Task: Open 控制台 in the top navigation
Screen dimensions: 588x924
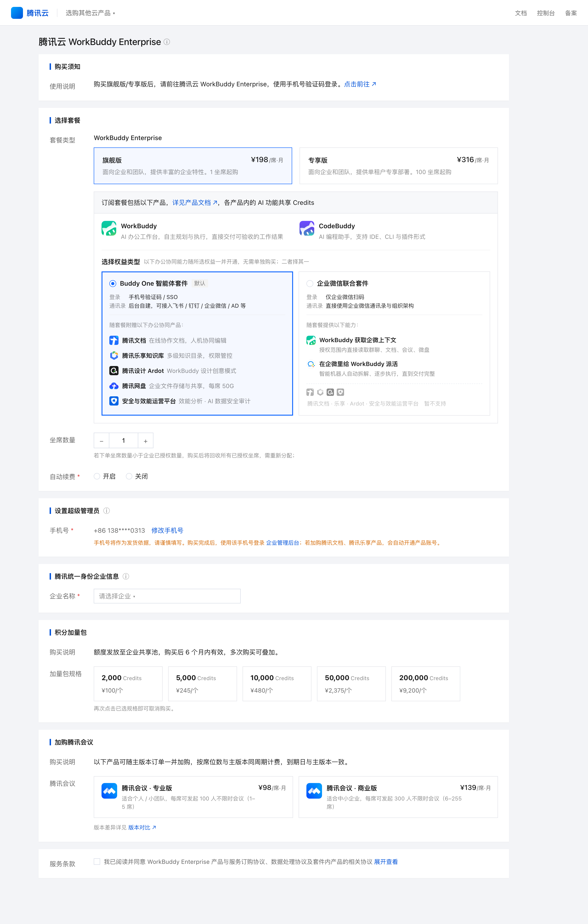Action: (546, 13)
